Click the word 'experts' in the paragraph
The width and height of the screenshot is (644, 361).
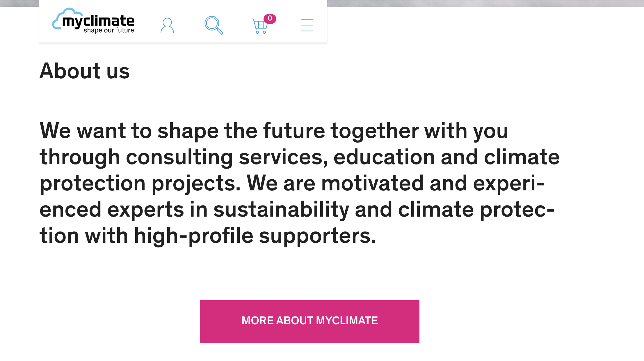[x=145, y=210]
